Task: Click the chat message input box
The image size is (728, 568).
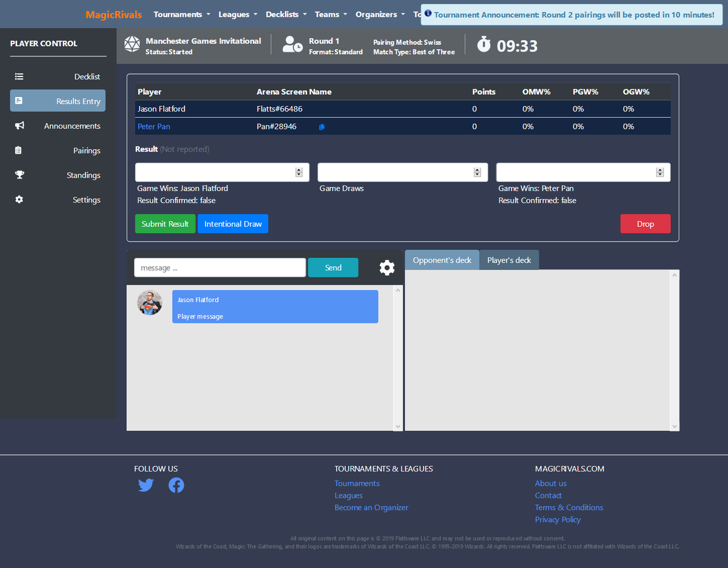Action: pos(220,268)
